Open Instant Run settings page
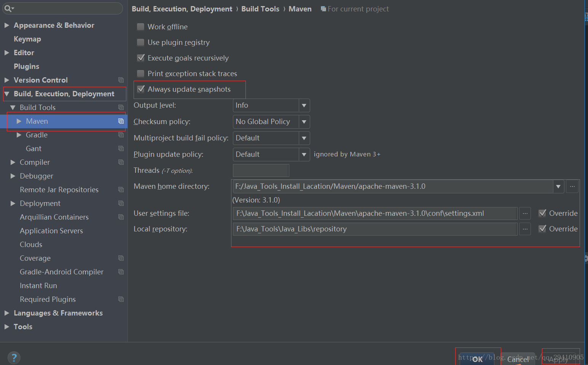This screenshot has height=365, width=588. [x=38, y=285]
